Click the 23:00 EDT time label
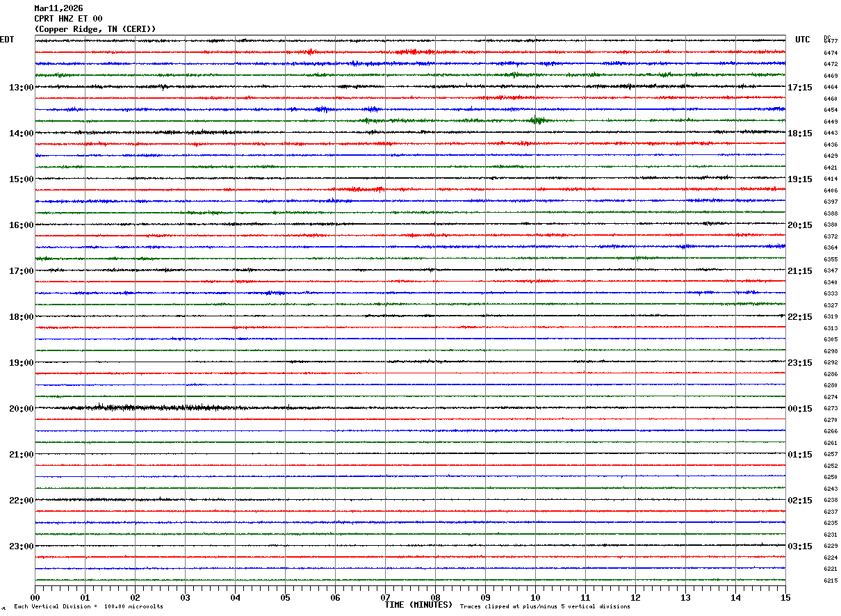This screenshot has width=841, height=616. [21, 546]
